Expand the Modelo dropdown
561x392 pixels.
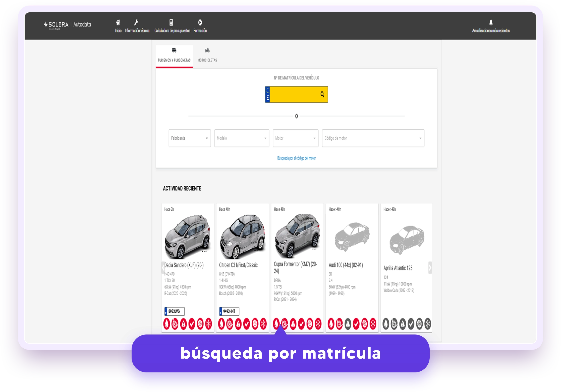click(242, 138)
